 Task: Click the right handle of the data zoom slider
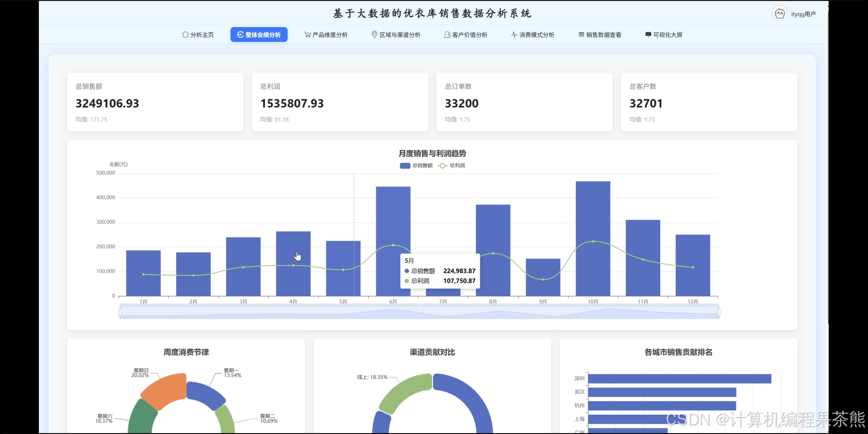pos(718,312)
